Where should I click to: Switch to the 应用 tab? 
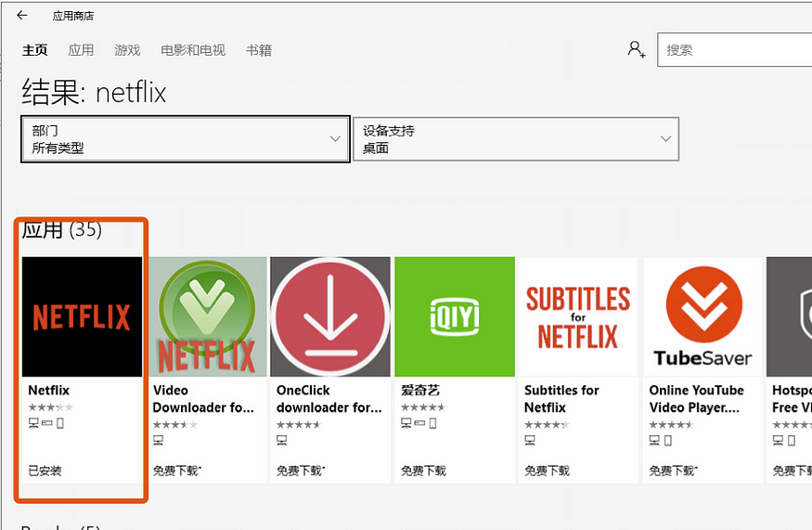pyautogui.click(x=81, y=50)
